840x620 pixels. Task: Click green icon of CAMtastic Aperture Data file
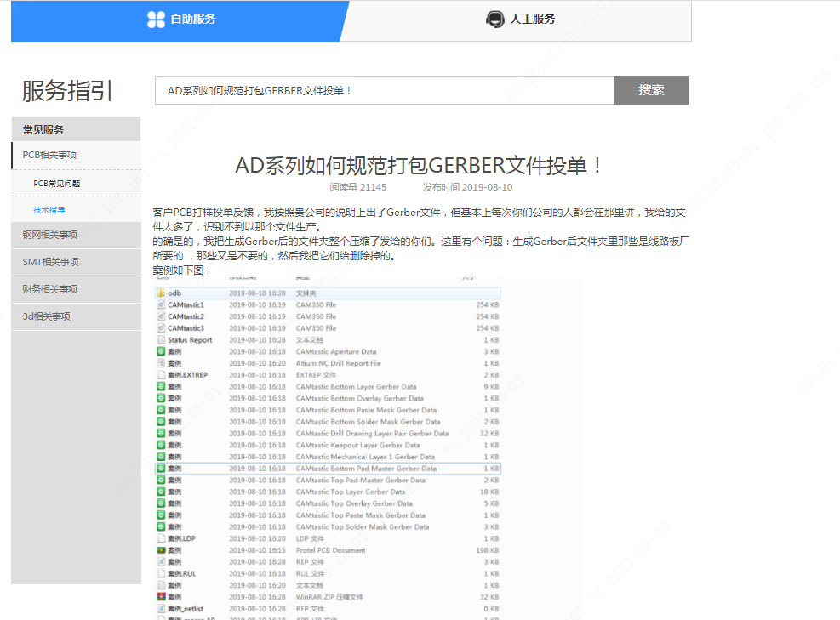160,351
